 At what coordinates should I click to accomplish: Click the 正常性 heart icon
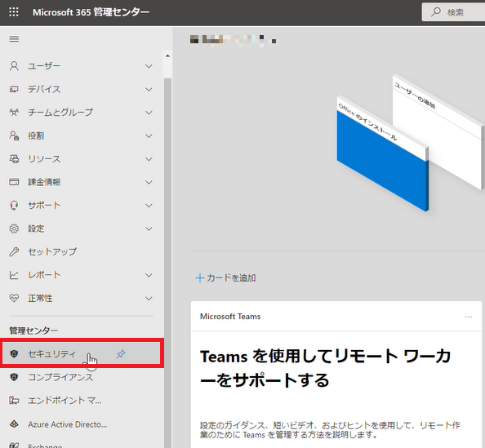click(x=14, y=298)
